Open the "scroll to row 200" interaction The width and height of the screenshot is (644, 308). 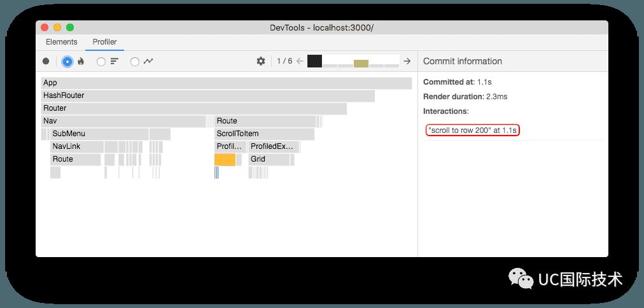coord(473,130)
